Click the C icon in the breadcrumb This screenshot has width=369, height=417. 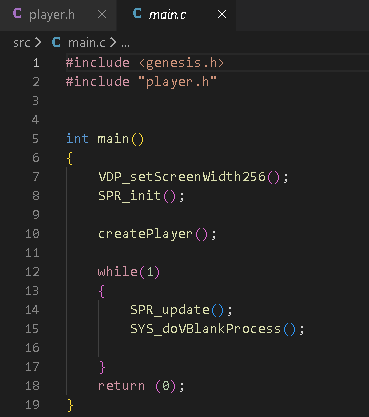click(x=56, y=42)
